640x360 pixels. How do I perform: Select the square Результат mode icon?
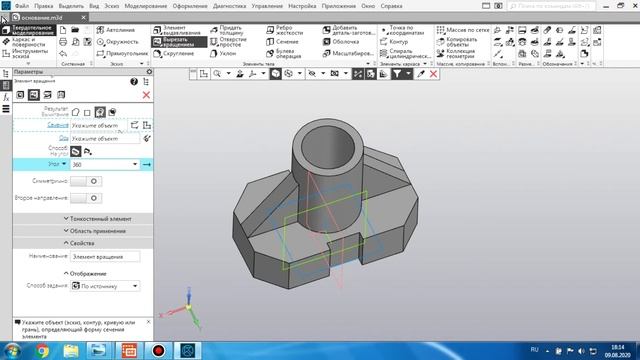[x=87, y=112]
